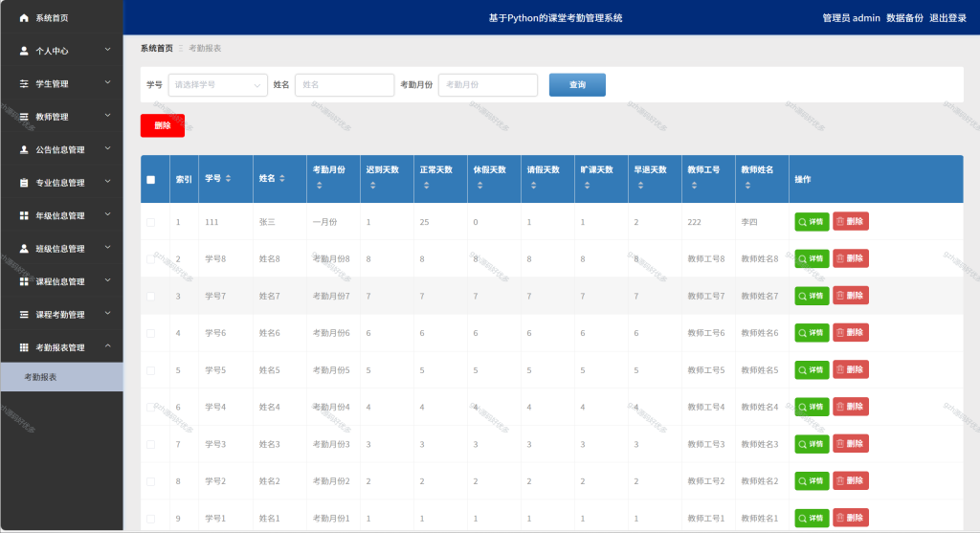Sort by 旷课天数 column arrows

pos(587,186)
